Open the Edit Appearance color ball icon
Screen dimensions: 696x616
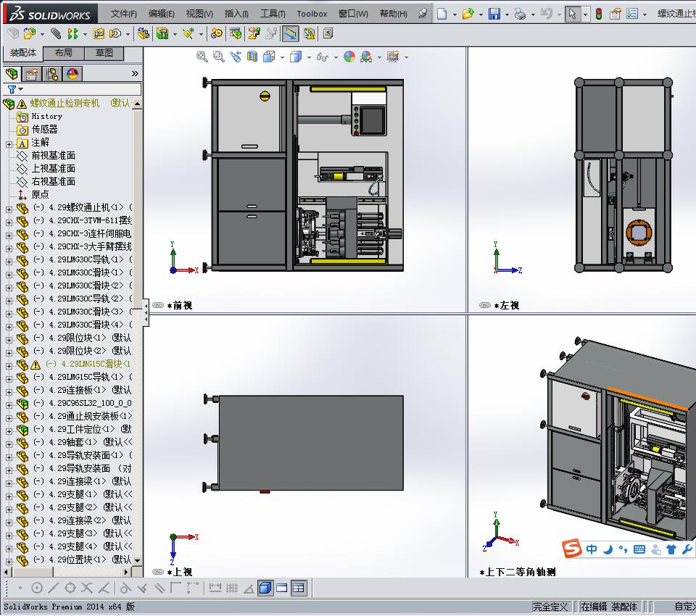349,57
